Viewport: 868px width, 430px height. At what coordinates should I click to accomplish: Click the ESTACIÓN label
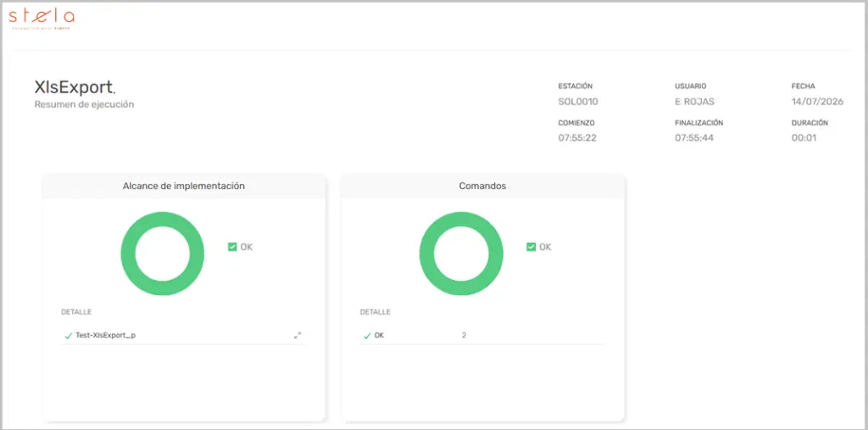point(576,86)
